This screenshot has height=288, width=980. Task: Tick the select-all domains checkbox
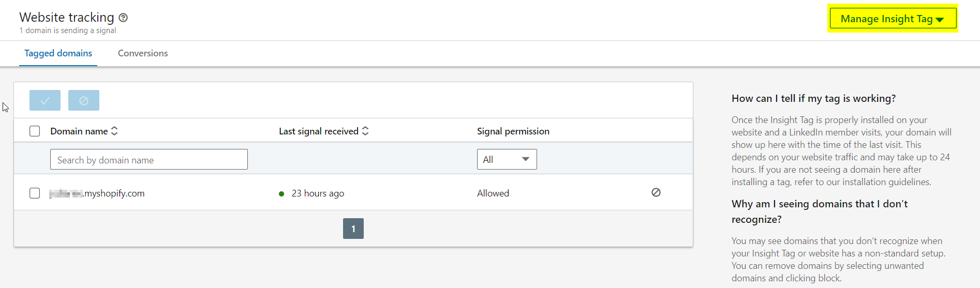[35, 131]
